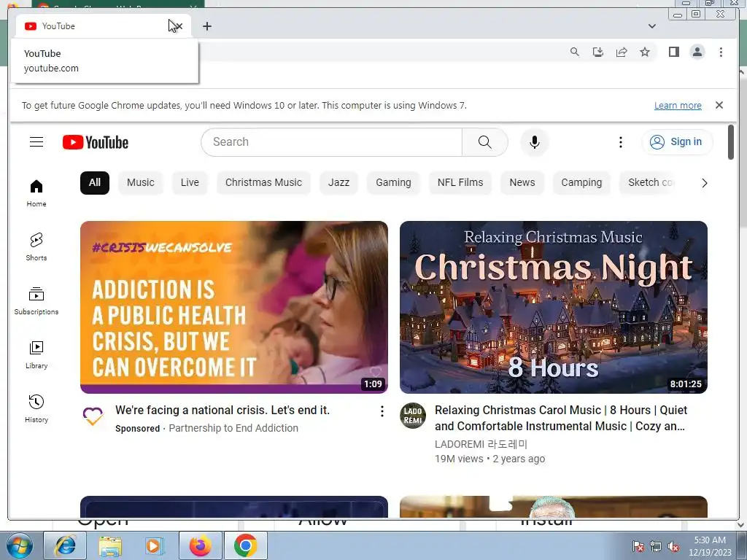Click the network tray icon
The width and height of the screenshot is (747, 560).
[656, 547]
